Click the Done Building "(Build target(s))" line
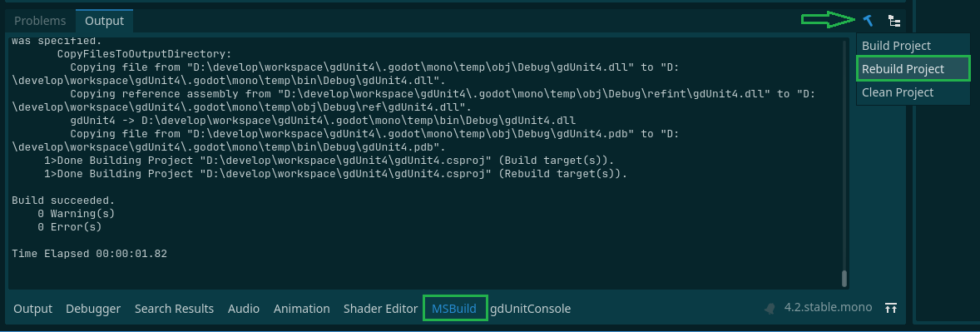This screenshot has width=980, height=332. click(329, 161)
